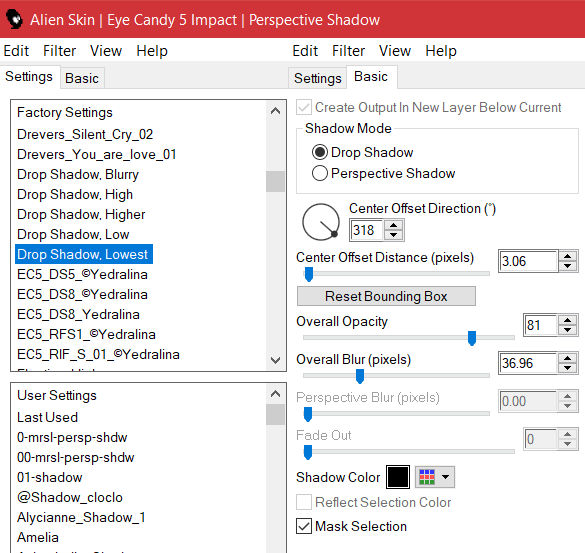This screenshot has width=585, height=553.
Task: Open the left Edit menu
Action: (x=16, y=51)
